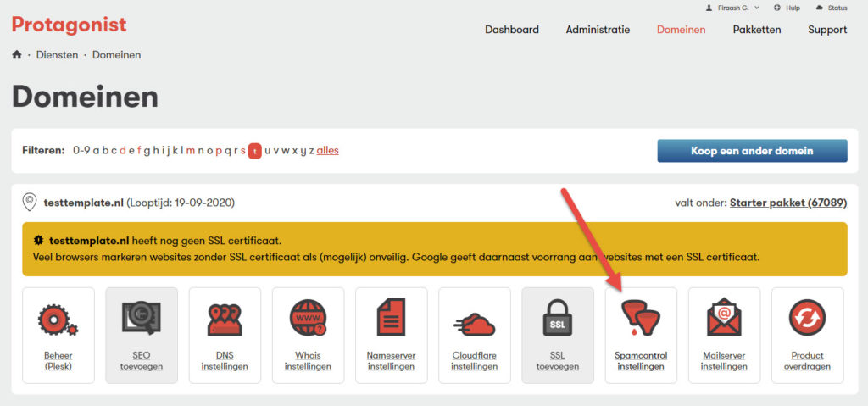The height and width of the screenshot is (406, 868).
Task: Click the 'Whois instellingen' text link
Action: coord(308,360)
